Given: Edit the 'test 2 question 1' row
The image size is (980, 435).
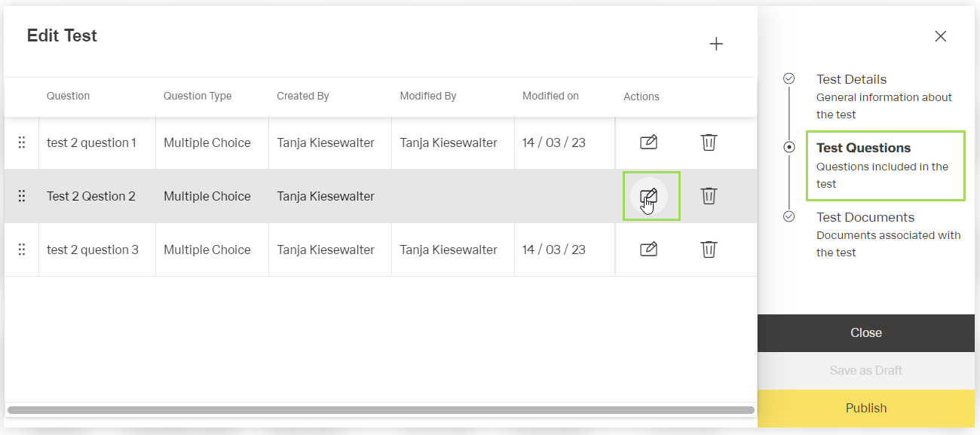Looking at the screenshot, I should [x=648, y=142].
